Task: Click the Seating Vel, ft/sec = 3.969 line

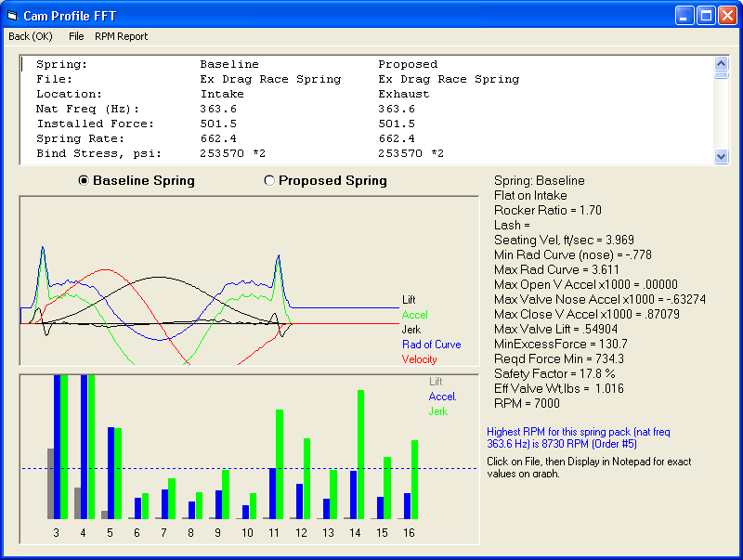Action: 564,241
